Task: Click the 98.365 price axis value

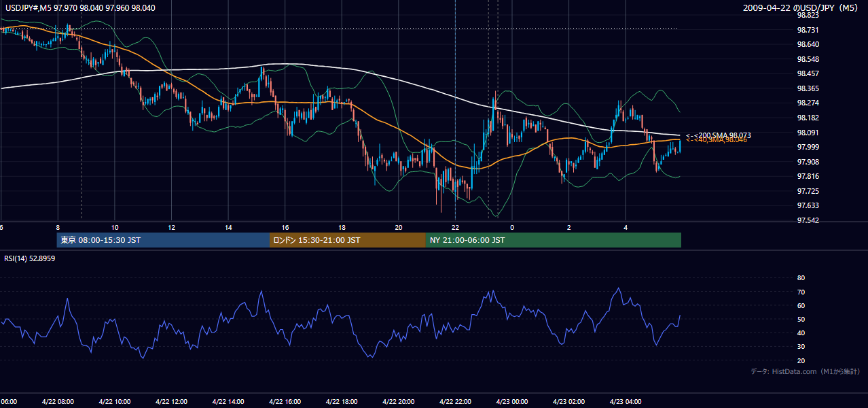Action: (x=808, y=88)
